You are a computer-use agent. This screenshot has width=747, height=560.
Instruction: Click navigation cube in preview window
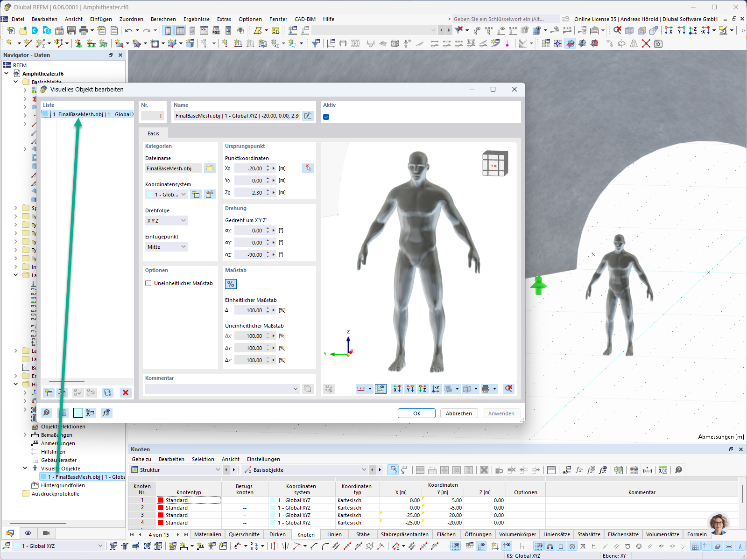coord(495,163)
